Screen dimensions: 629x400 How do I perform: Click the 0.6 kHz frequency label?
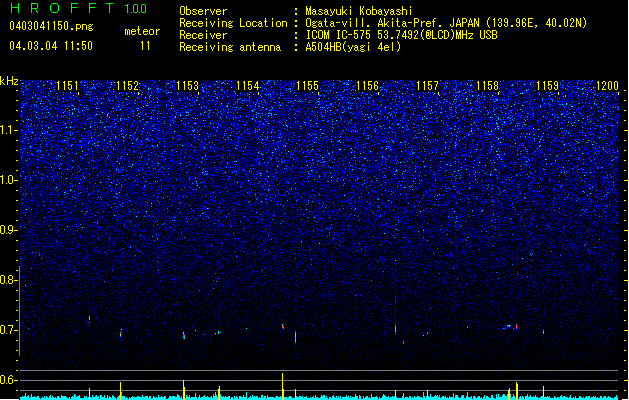point(9,380)
